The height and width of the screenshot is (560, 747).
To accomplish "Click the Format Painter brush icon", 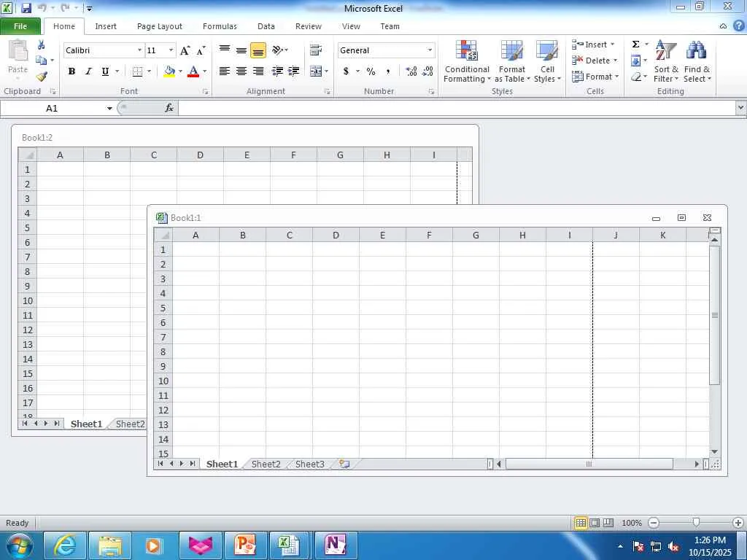I will click(x=42, y=76).
